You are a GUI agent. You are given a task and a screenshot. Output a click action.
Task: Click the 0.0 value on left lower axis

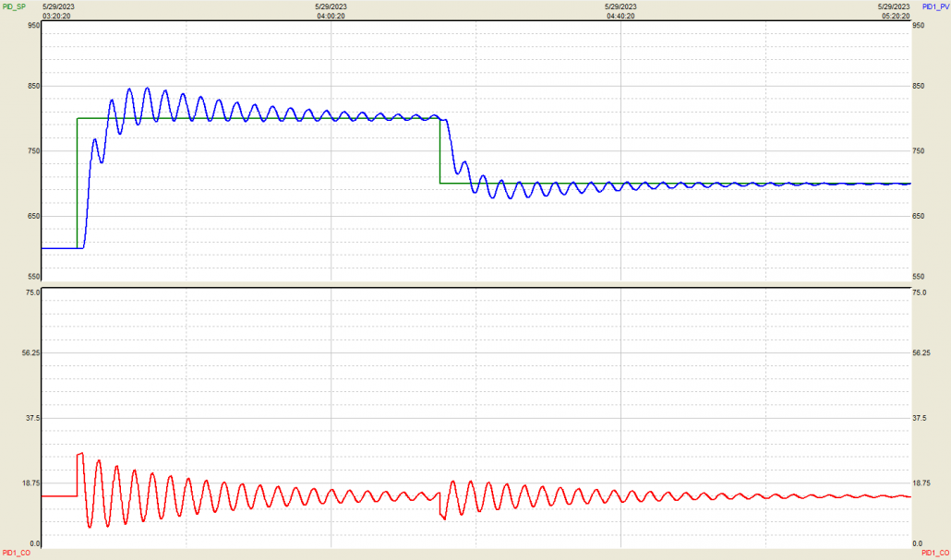coord(34,543)
